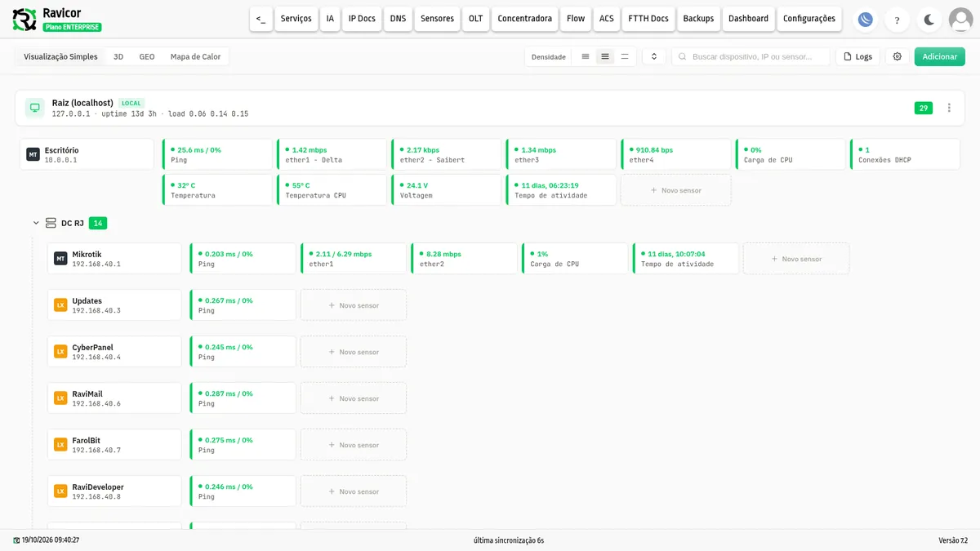Select the Visualização Simples tab
The height and width of the screenshot is (551, 980).
(x=60, y=56)
